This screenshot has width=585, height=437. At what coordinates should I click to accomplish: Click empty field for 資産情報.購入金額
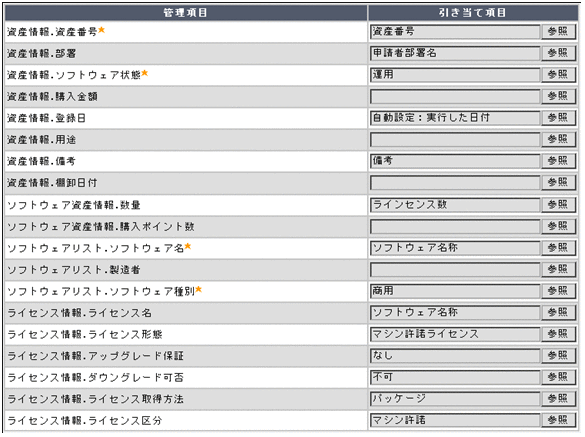click(x=455, y=97)
